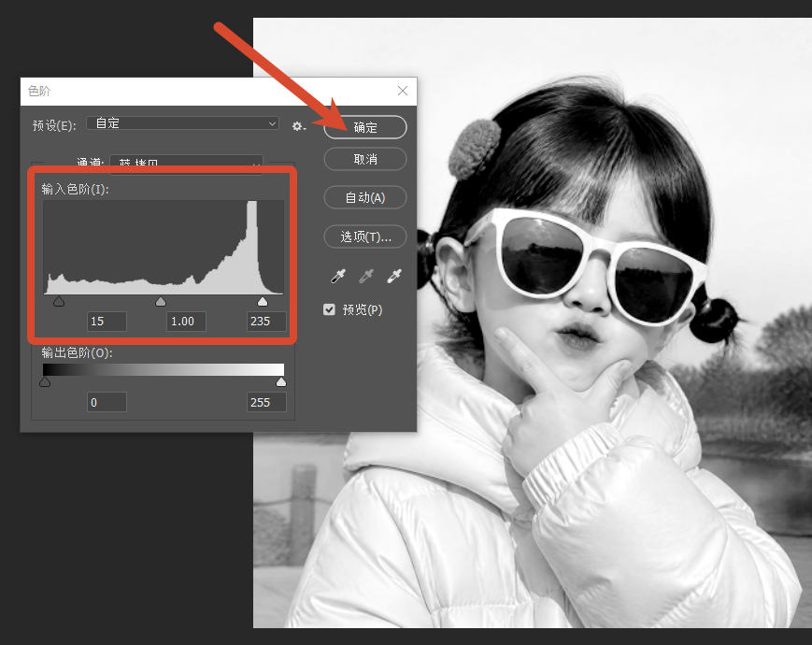This screenshot has width=812, height=645.
Task: Click the 确定 button
Action: pos(365,127)
